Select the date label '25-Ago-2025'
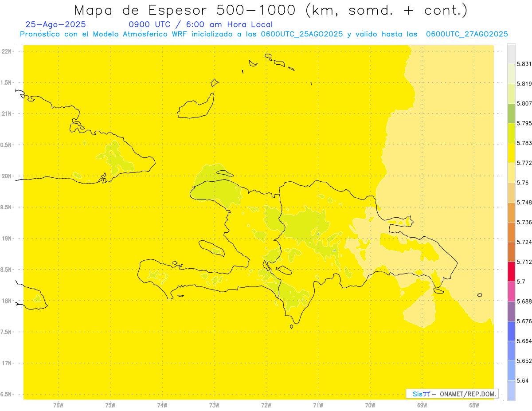This screenshot has height=411, width=532. coord(56,25)
